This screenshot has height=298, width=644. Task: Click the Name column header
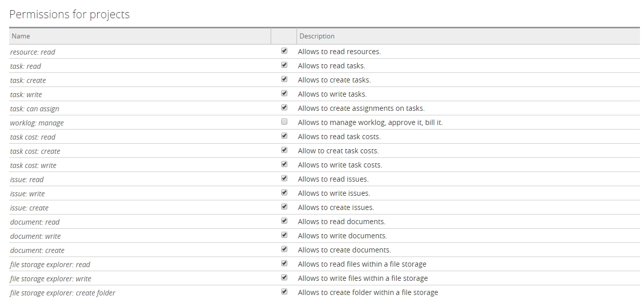click(21, 36)
